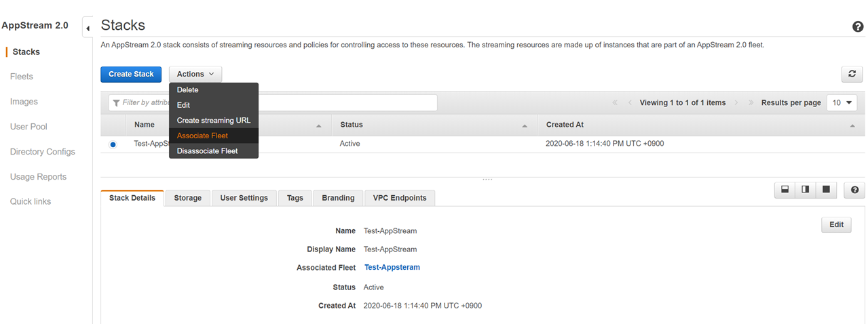
Task: Set details pane to side split layout
Action: 806,190
